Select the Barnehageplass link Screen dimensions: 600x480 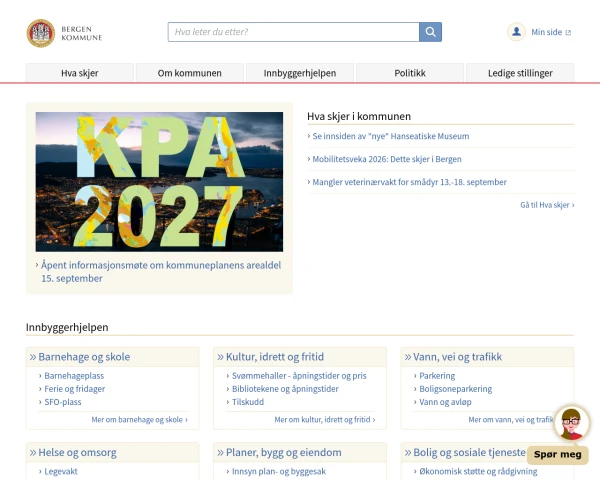coord(74,376)
